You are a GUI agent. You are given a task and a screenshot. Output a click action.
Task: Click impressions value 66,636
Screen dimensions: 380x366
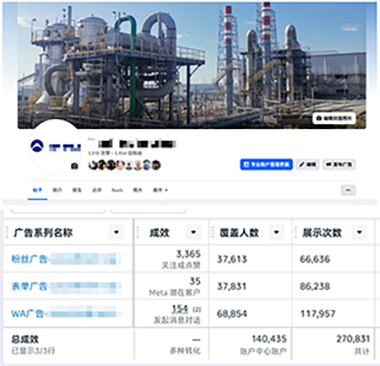click(315, 259)
